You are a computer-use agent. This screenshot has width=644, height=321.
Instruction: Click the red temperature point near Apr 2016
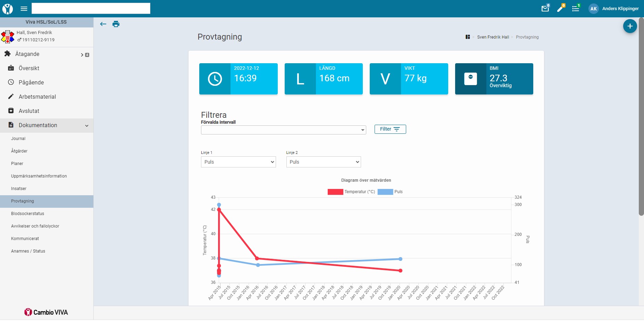(x=257, y=258)
